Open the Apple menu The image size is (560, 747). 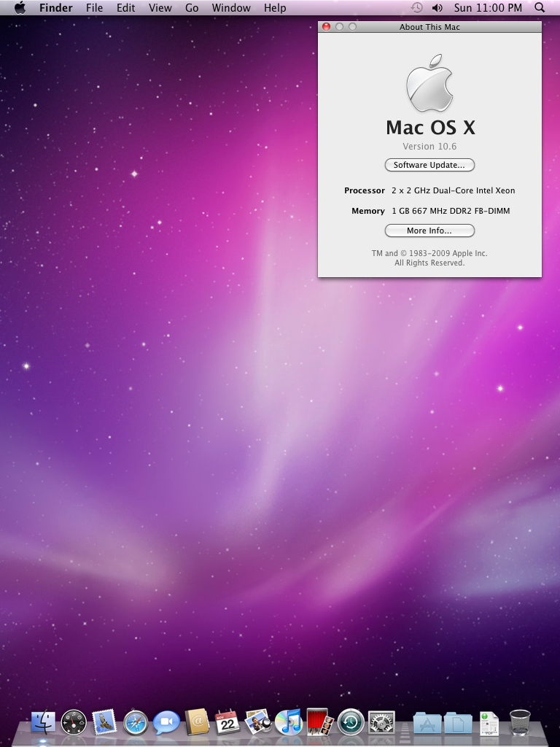[x=20, y=7]
